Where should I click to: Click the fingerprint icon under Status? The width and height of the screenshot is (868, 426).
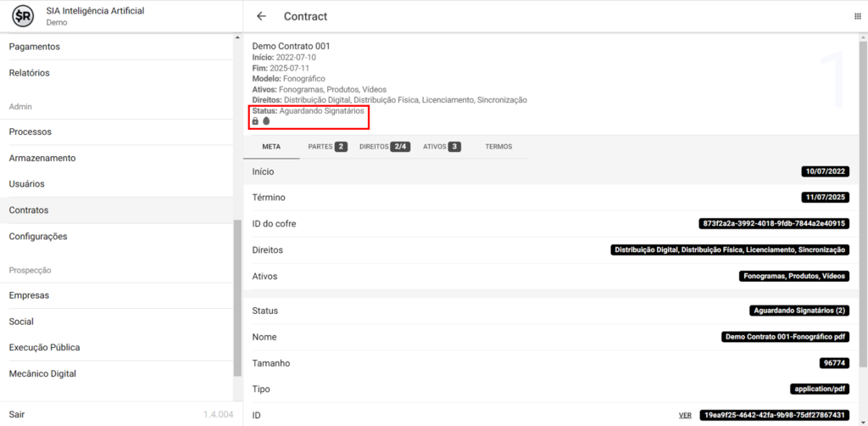[x=266, y=121]
